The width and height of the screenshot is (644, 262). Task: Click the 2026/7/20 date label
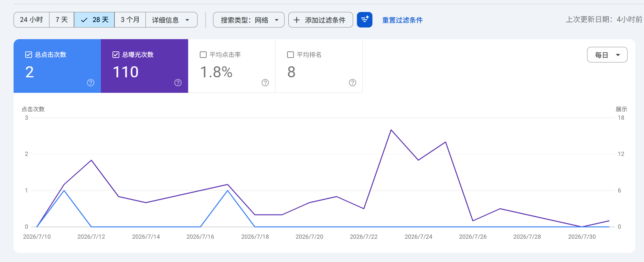pos(309,237)
